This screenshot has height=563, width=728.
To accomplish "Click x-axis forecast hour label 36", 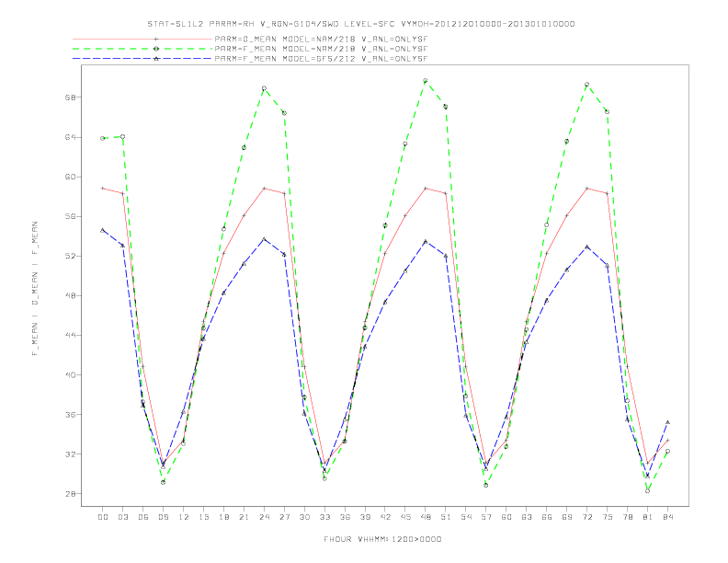I will [345, 517].
